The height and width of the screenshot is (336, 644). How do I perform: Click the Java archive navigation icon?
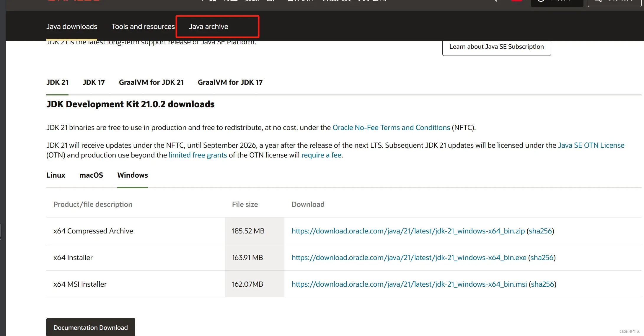[209, 26]
